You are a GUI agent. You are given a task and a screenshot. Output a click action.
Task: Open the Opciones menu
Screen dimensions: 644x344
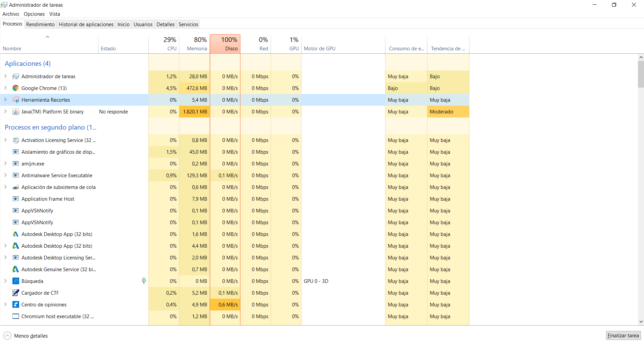point(34,14)
